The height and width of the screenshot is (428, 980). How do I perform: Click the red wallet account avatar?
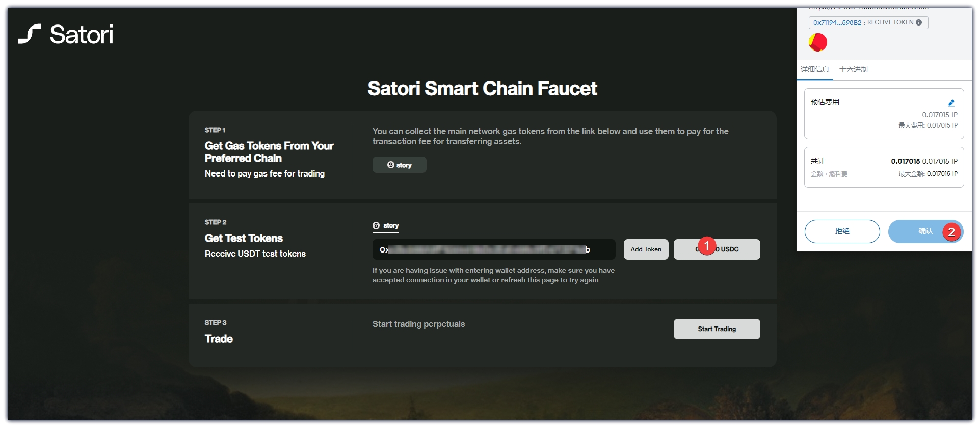point(818,42)
